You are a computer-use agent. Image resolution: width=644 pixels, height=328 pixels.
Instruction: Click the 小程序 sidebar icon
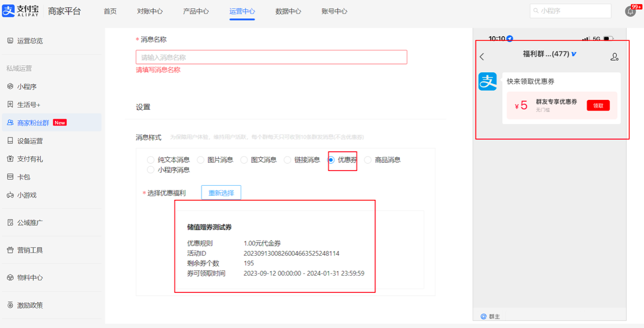pyautogui.click(x=10, y=86)
